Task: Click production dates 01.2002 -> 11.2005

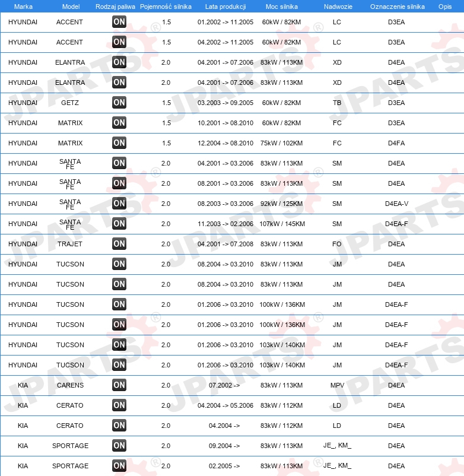Action: click(x=225, y=22)
